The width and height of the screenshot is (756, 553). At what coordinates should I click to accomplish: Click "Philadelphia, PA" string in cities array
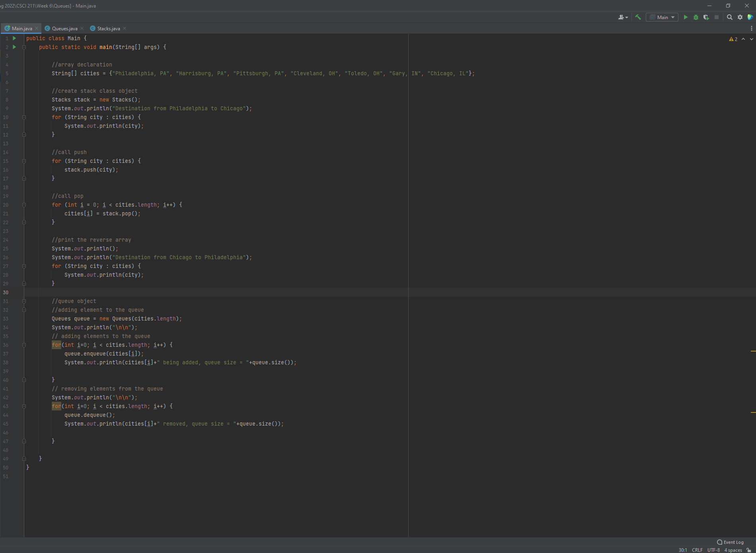tap(141, 73)
